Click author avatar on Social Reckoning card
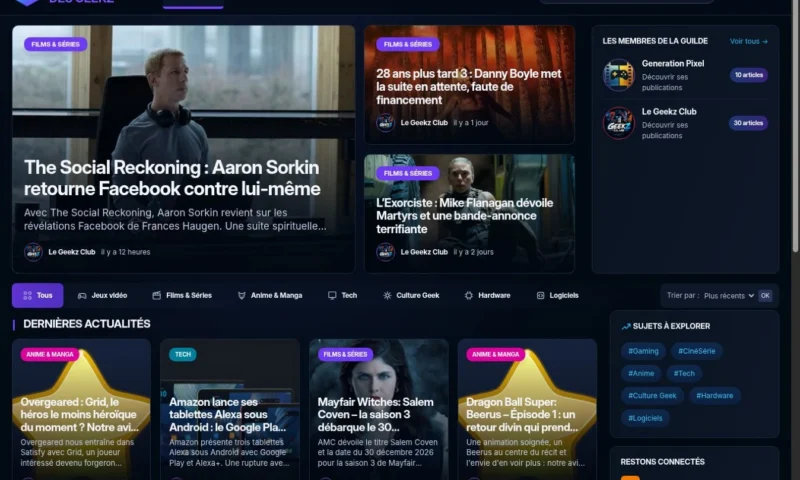The image size is (800, 480). pos(33,252)
